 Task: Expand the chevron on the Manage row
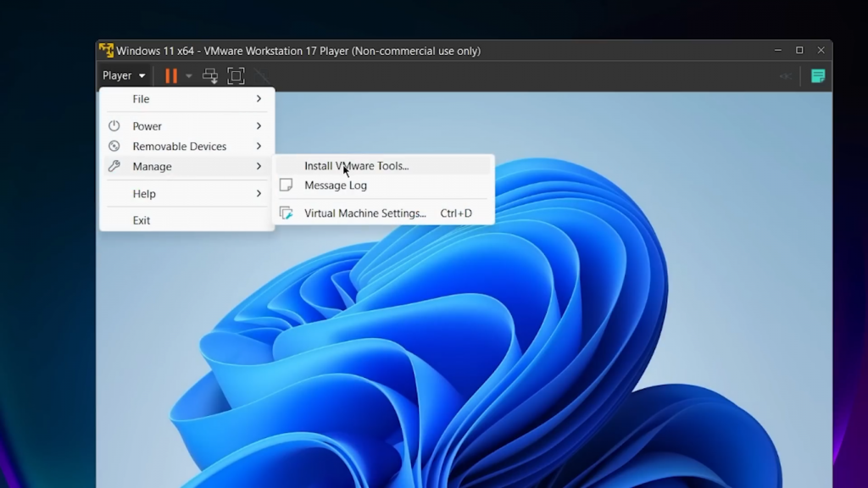(259, 166)
